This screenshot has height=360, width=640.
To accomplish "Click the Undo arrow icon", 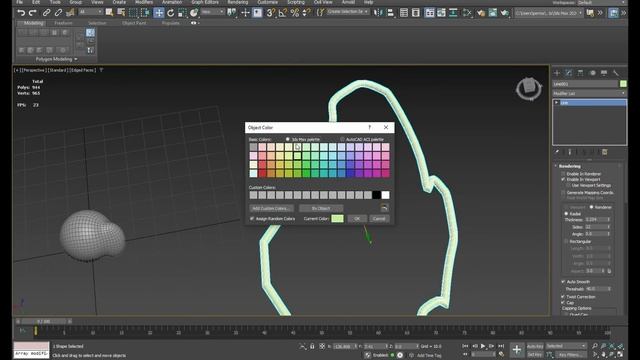I will click(x=21, y=13).
